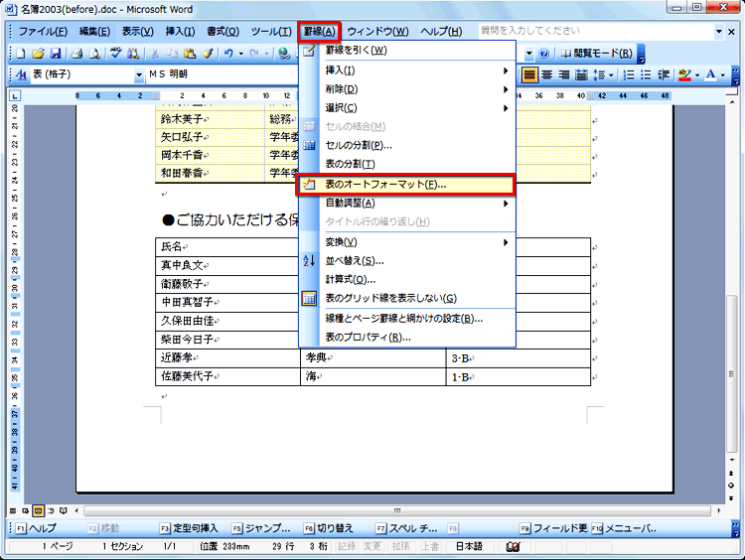Viewport: 745px width, 560px height.
Task: Paste from clipboard icon
Action: click(190, 54)
